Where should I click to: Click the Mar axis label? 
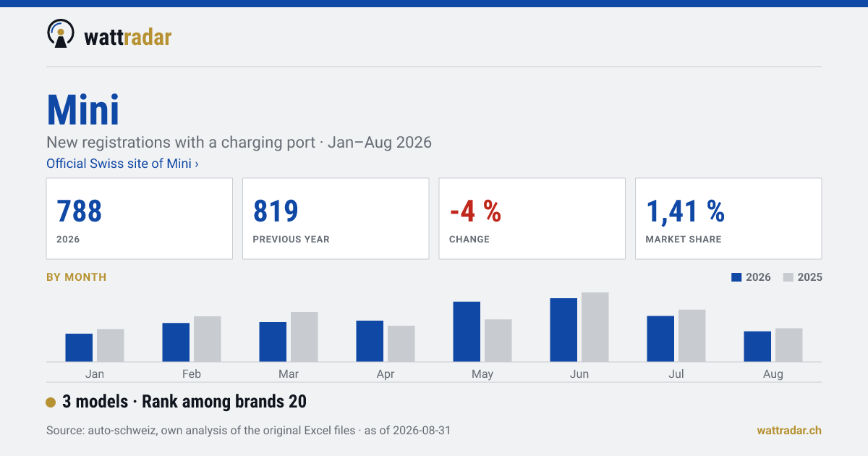coord(289,374)
